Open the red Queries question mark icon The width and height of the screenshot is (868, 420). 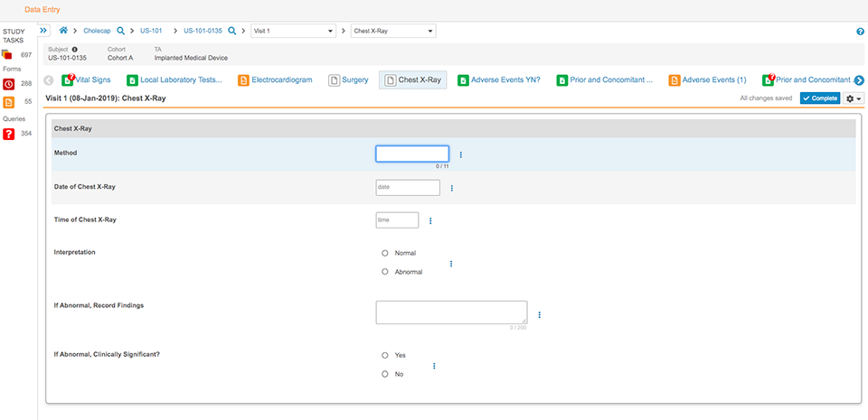8,134
